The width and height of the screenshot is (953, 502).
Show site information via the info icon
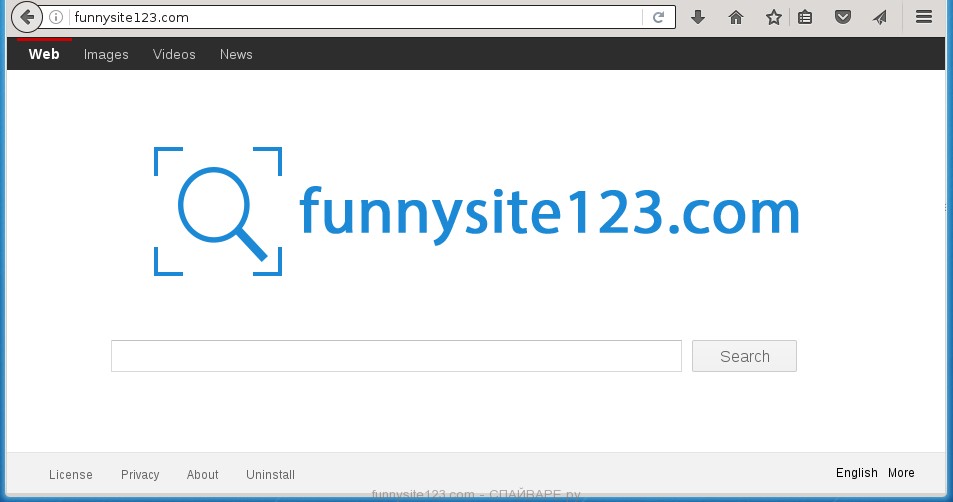pyautogui.click(x=56, y=17)
